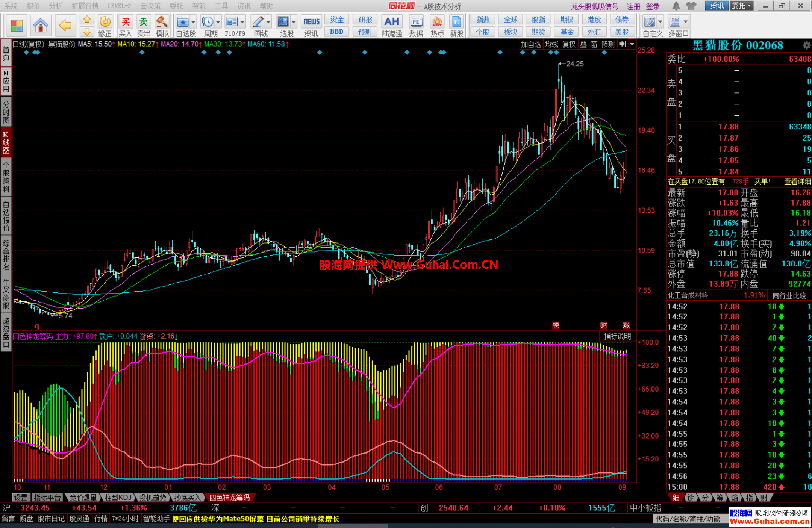Toggle the 均线 moving average display

[x=551, y=44]
